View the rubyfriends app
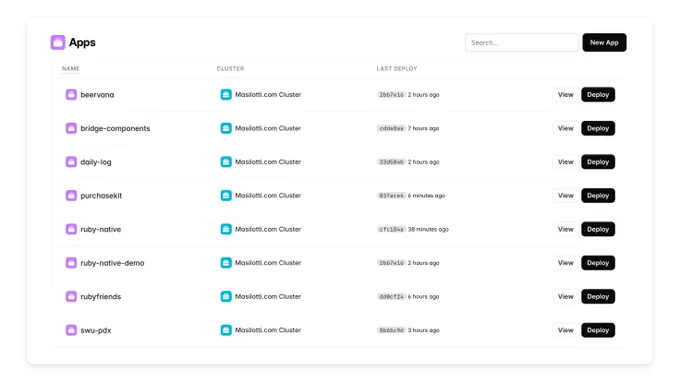Screen dimensions: 680x382 [x=566, y=297]
